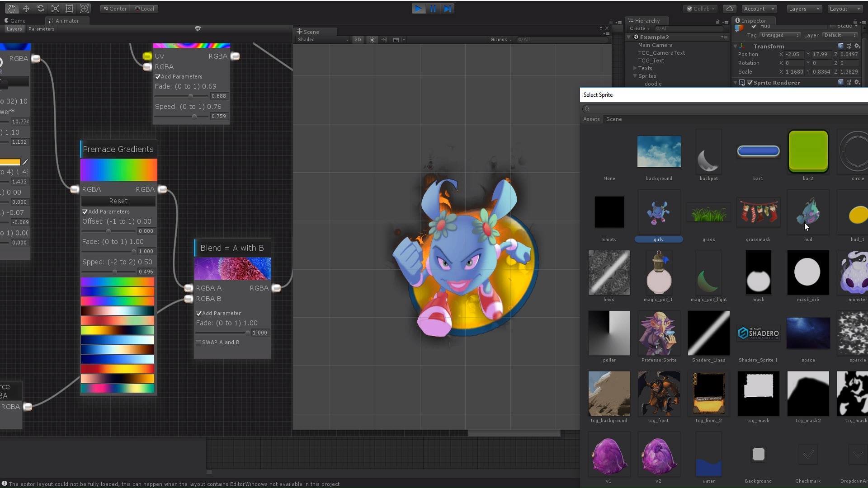
Task: Open Transform component help icon
Action: (x=841, y=46)
